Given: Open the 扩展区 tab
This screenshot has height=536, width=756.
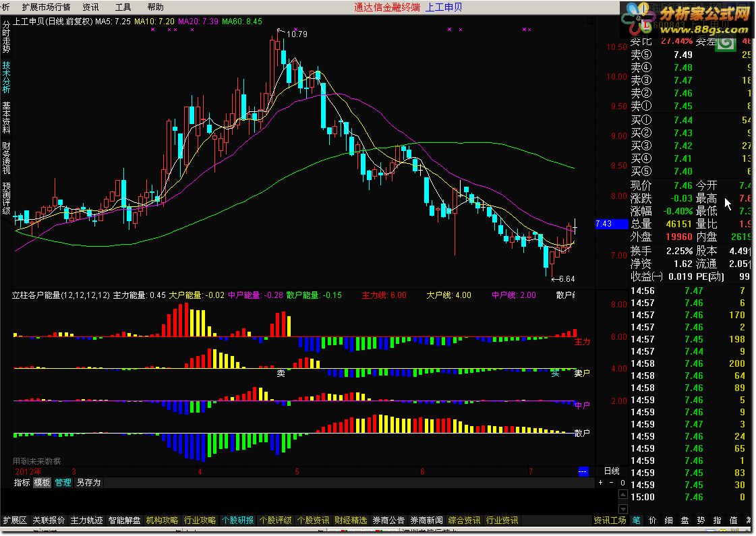Looking at the screenshot, I should 15,520.
